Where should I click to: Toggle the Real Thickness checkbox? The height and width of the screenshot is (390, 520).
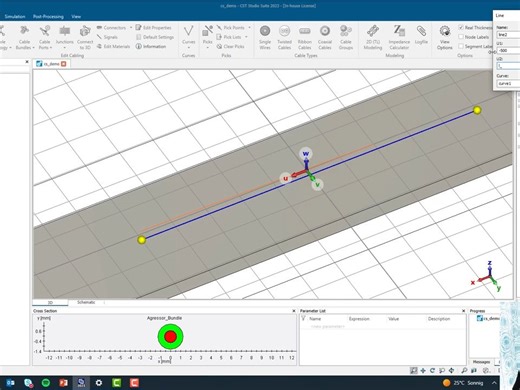(461, 27)
